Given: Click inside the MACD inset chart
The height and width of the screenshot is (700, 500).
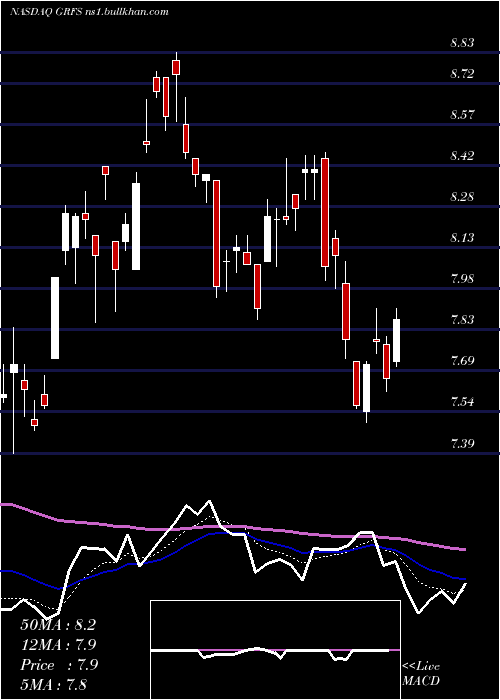Looking at the screenshot, I should pyautogui.click(x=275, y=650).
